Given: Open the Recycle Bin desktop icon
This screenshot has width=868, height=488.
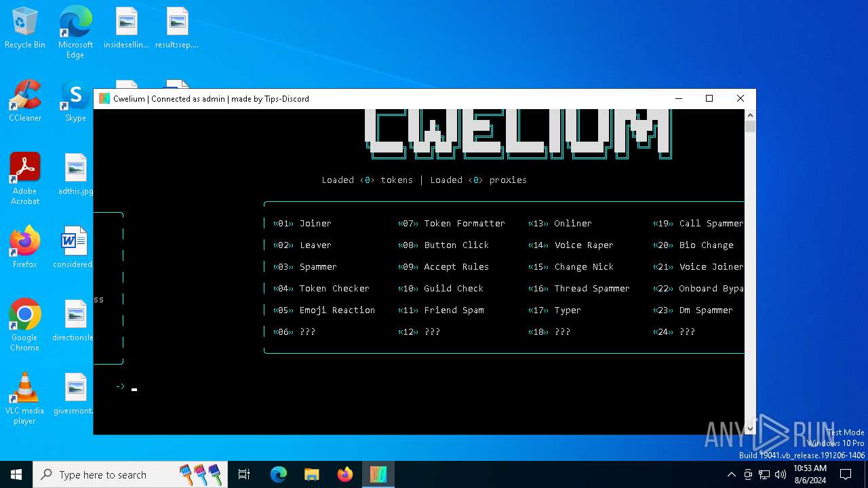Looking at the screenshot, I should point(25,28).
